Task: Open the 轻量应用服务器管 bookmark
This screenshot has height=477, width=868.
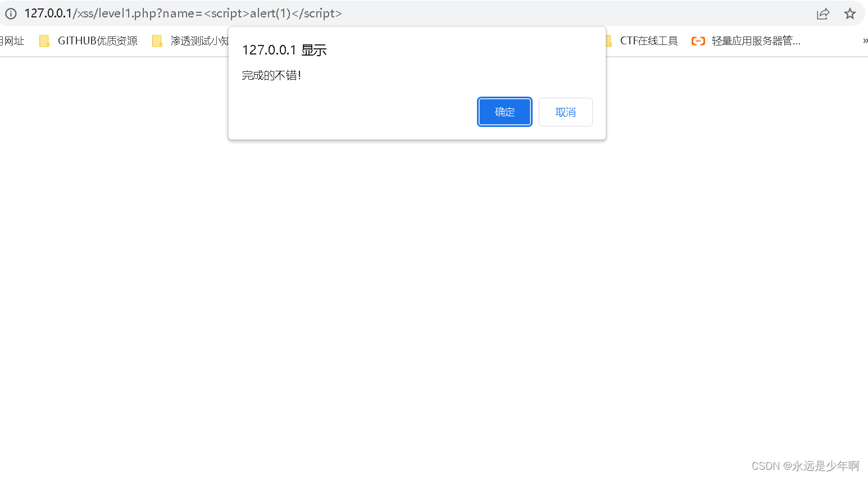Action: click(x=746, y=41)
